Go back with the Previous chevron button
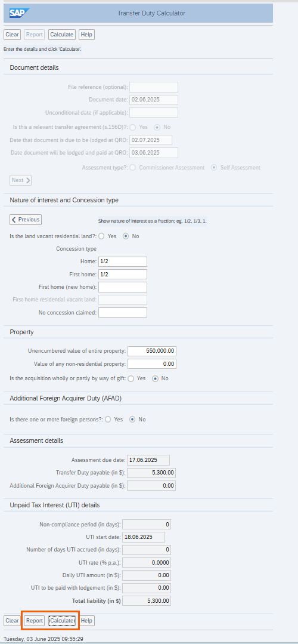The width and height of the screenshot is (298, 644). click(x=26, y=220)
